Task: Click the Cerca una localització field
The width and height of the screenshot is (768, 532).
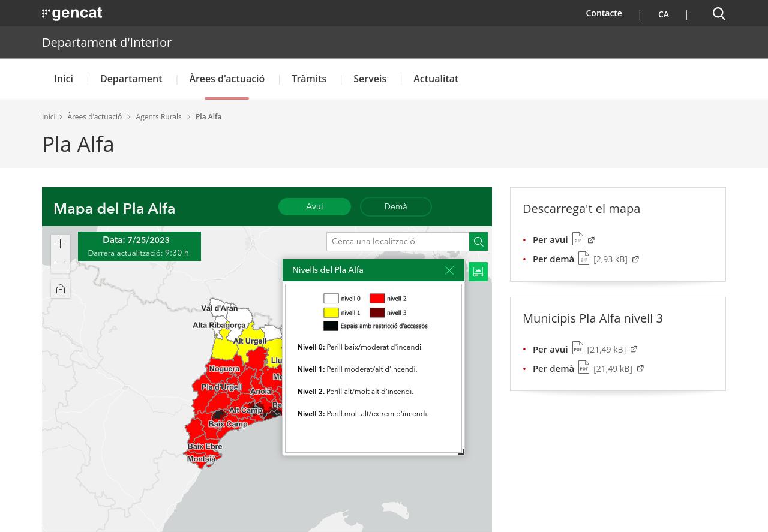Action: [x=397, y=242]
